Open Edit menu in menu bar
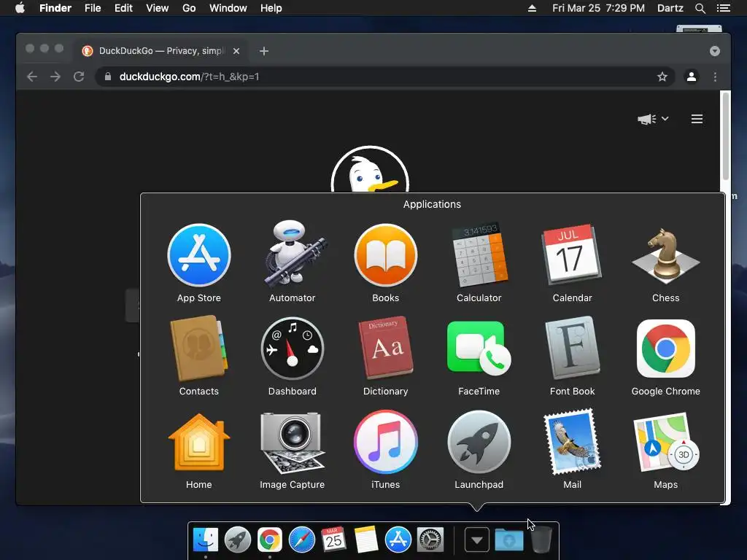Viewport: 747px width, 560px height. (x=123, y=8)
